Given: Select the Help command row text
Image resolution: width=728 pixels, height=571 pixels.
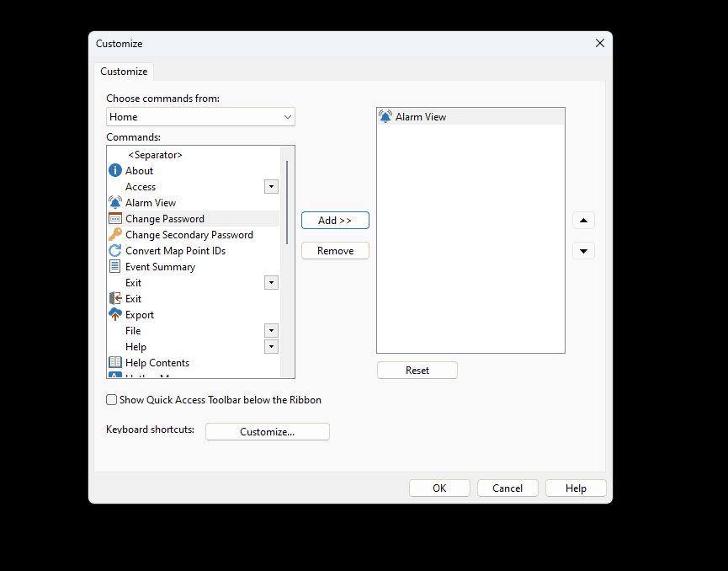Looking at the screenshot, I should 136,347.
